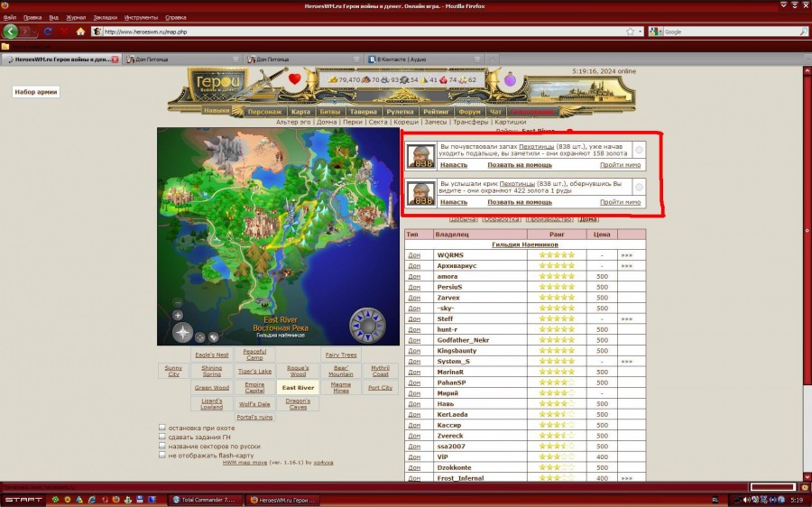The width and height of the screenshot is (812, 507).
Task: Zoom in the map with plus button
Action: (x=178, y=315)
